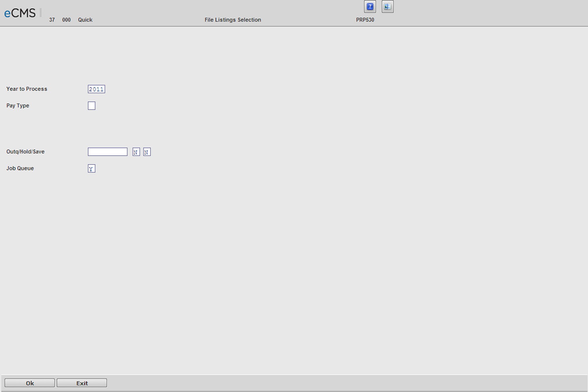Click the 'Quick' text in header

85,20
